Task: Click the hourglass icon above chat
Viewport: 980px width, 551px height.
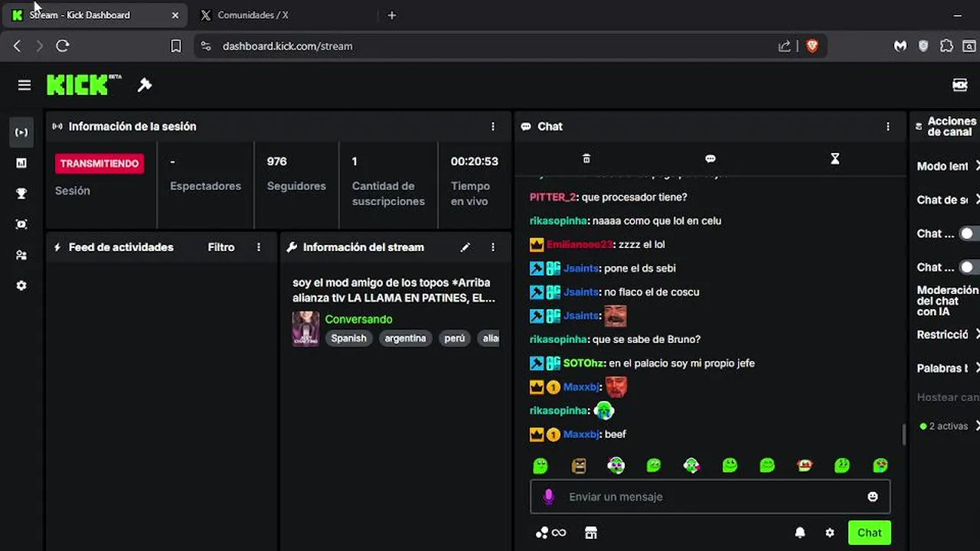Action: [835, 158]
